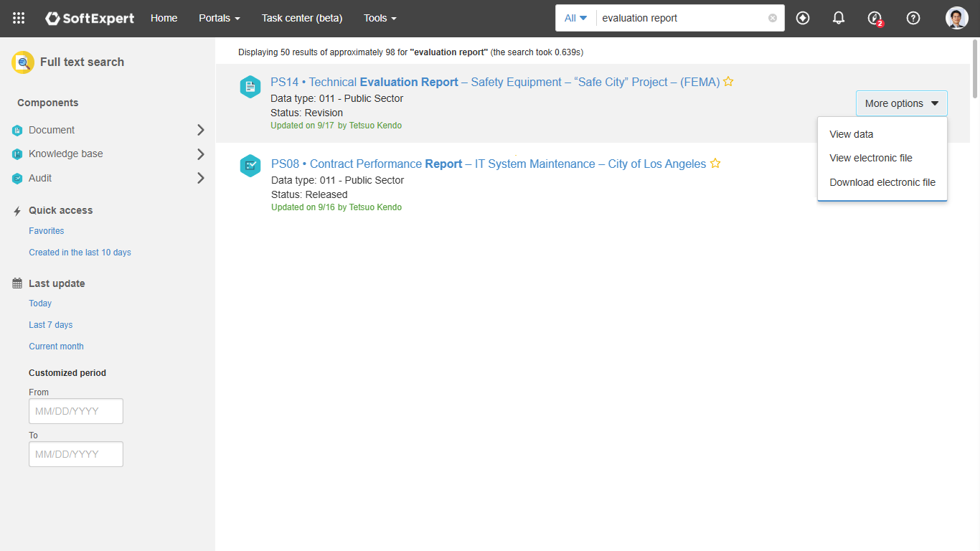The width and height of the screenshot is (980, 551).
Task: Open the PS14 Technical Evaluation Report link
Action: (x=495, y=82)
